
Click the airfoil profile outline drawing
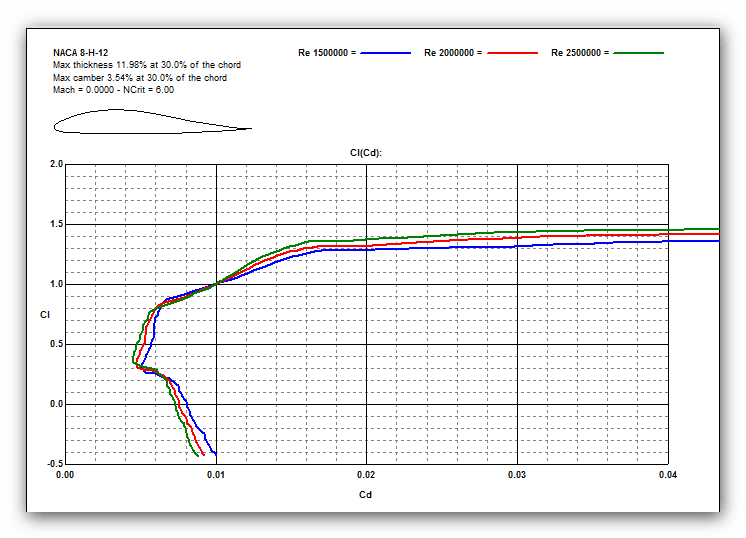(x=150, y=122)
